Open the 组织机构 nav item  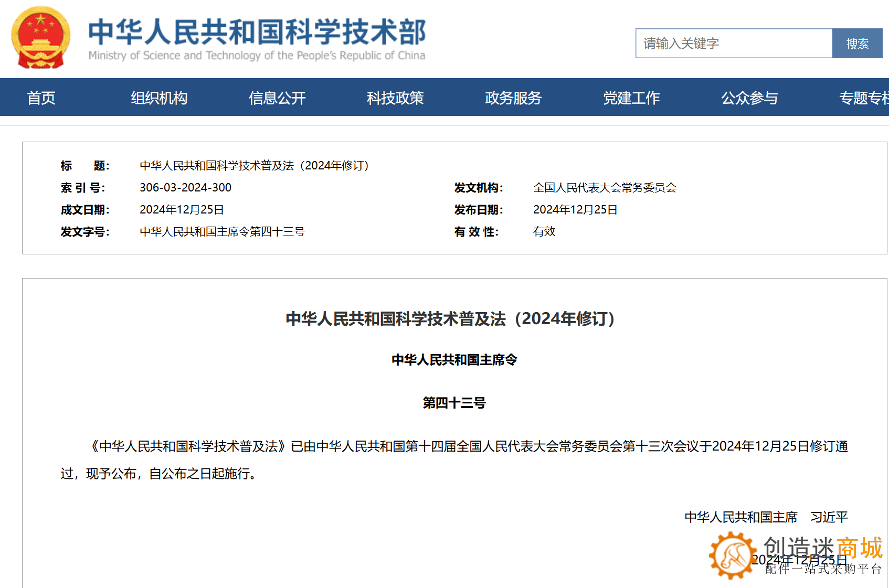coord(159,98)
